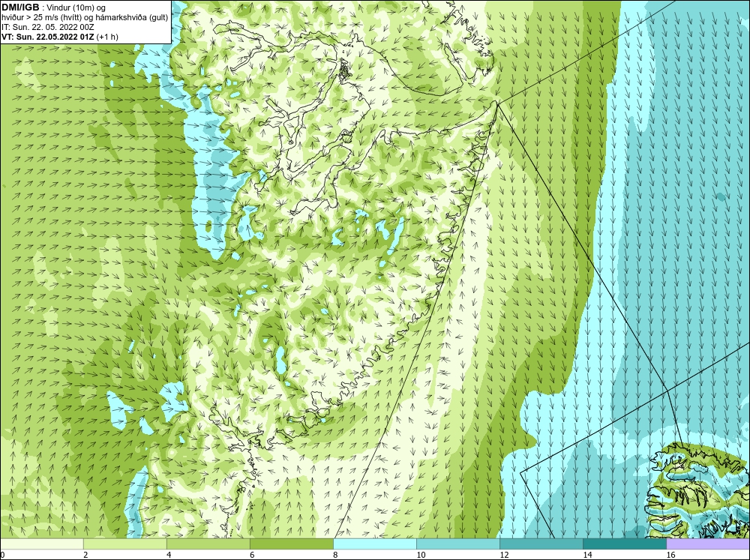Click the 4–6 m/s green legend swatch
Image resolution: width=750 pixels, height=560 pixels.
(x=208, y=544)
